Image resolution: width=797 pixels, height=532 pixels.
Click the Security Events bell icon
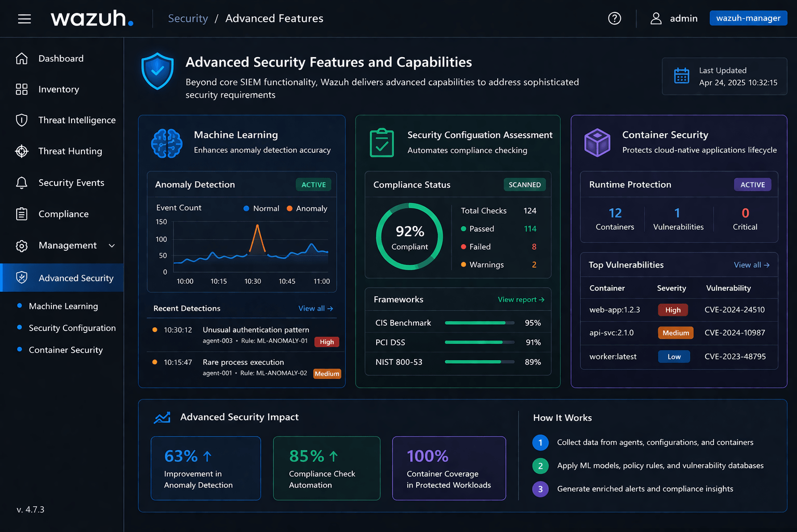[x=22, y=183]
